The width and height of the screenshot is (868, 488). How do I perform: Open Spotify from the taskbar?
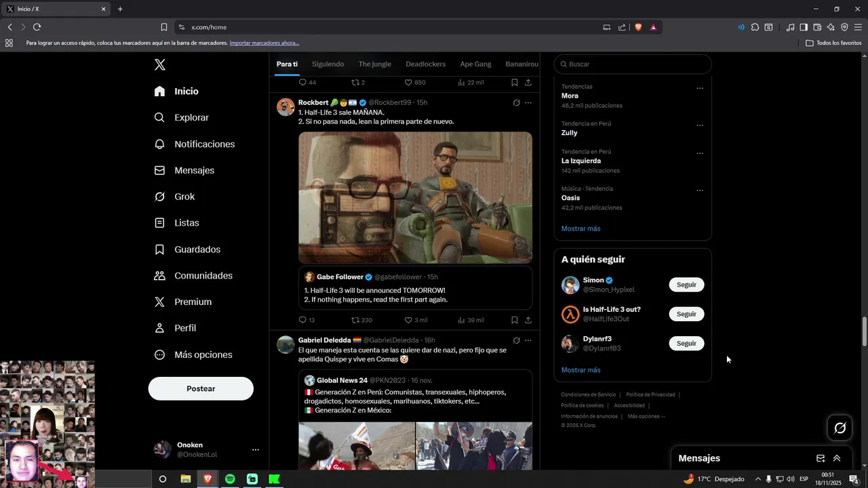coord(230,479)
